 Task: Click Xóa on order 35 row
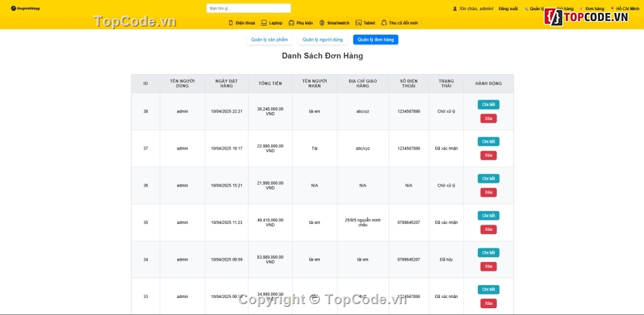pos(488,229)
